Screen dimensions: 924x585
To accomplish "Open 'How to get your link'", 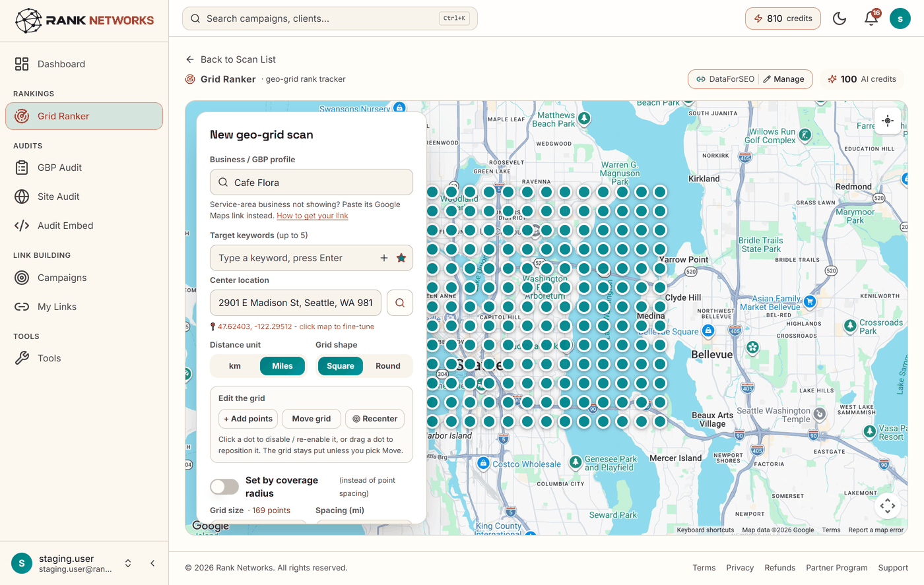I will [x=312, y=216].
